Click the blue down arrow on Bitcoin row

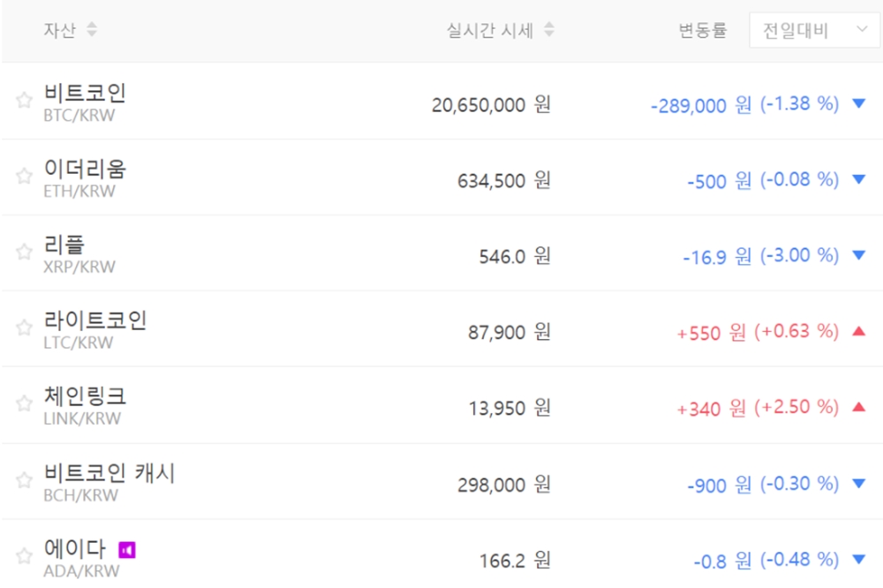858,103
